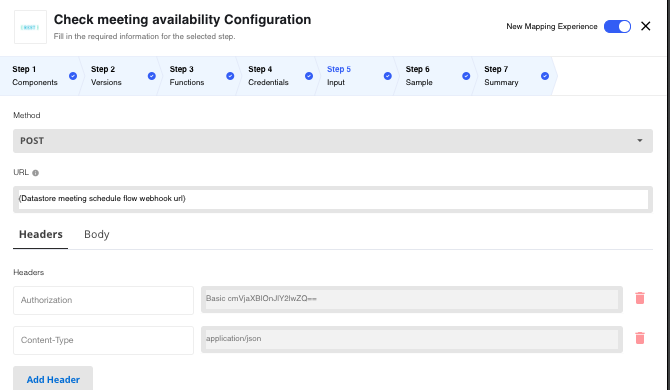Go to Step 3 Functions

click(197, 76)
